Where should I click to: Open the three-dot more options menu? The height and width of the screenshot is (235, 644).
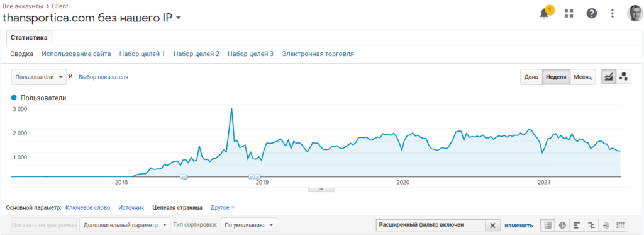(x=613, y=13)
